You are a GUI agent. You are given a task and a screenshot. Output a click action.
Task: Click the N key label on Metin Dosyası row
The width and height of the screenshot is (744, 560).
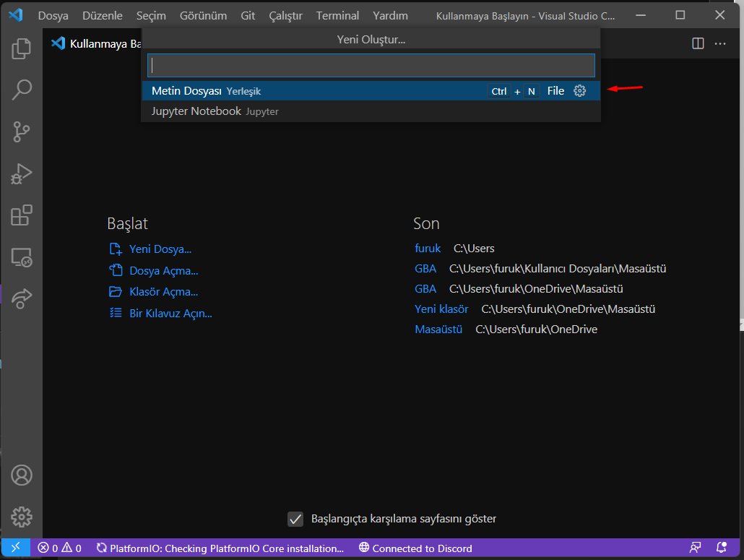coord(532,91)
